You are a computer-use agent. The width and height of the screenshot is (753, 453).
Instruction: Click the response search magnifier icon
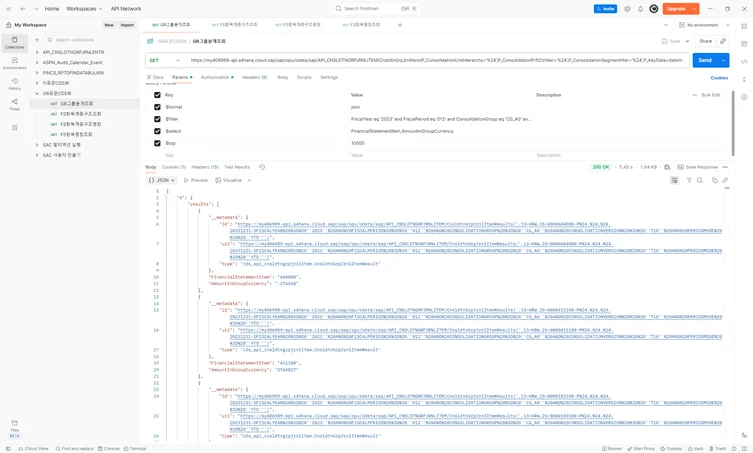coord(700,180)
